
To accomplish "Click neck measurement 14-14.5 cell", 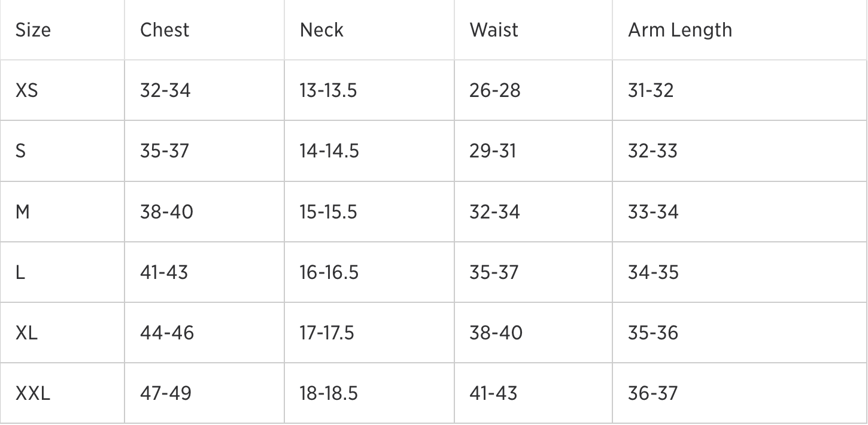I will [329, 151].
